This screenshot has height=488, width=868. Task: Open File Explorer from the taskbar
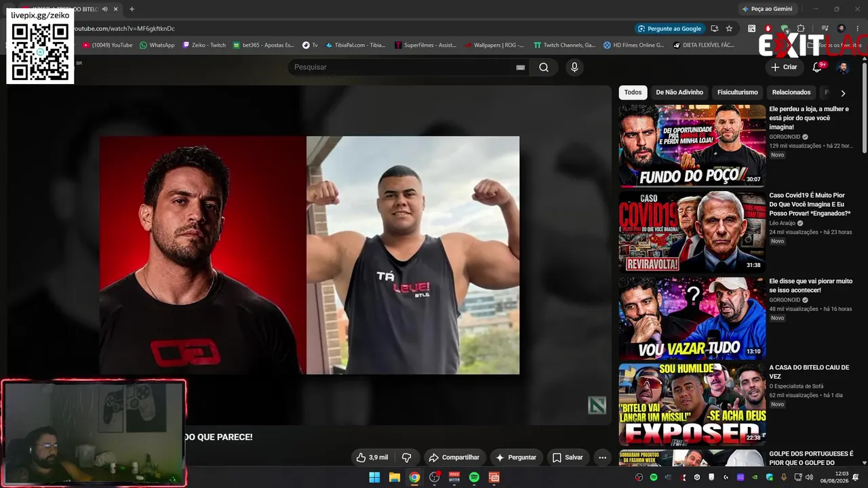[x=394, y=477]
